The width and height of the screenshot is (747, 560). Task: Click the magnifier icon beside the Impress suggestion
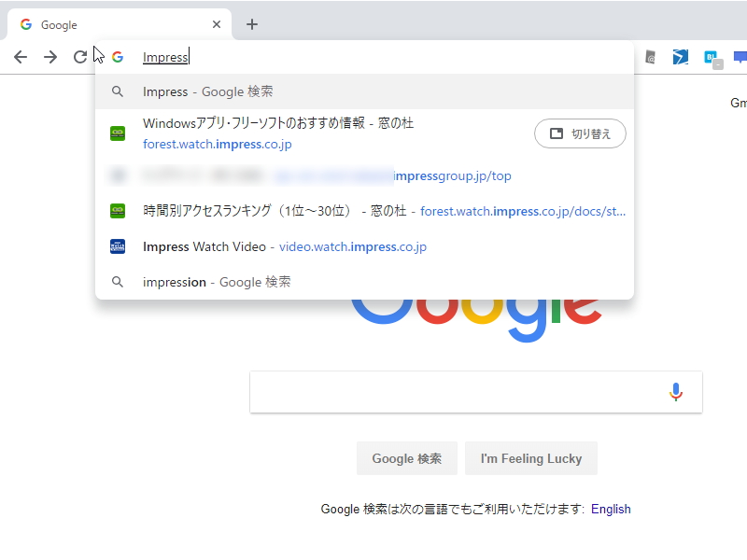[118, 91]
